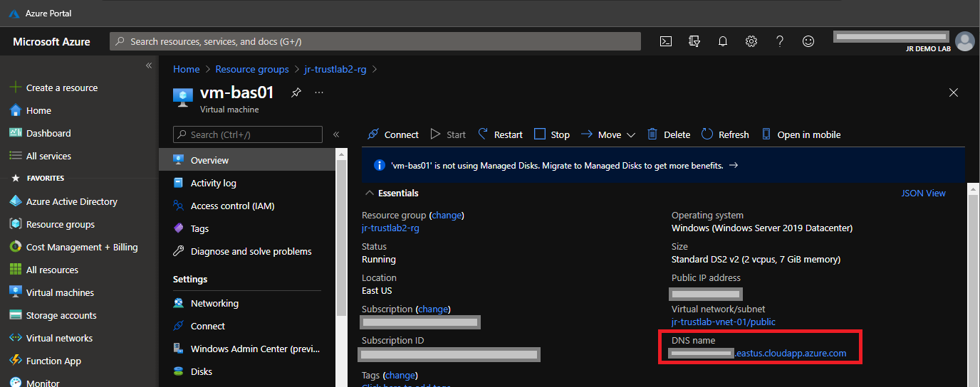Viewport: 980px width, 387px height.
Task: Click Open in mobile
Action: click(x=801, y=134)
